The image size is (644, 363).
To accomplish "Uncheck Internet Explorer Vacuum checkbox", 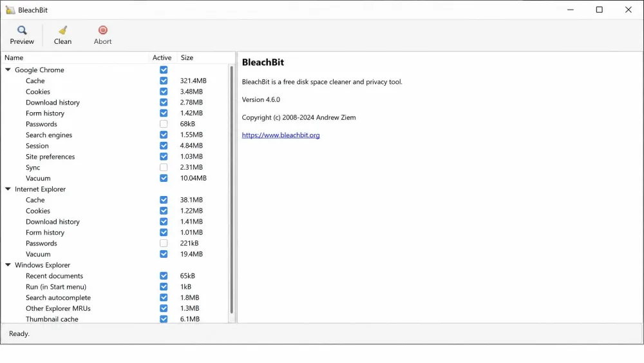I will tap(164, 254).
